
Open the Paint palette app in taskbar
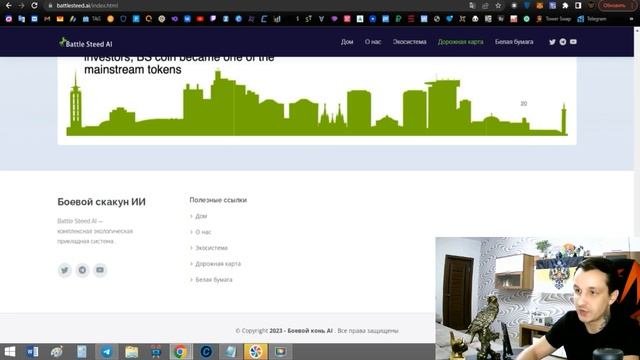(x=56, y=352)
